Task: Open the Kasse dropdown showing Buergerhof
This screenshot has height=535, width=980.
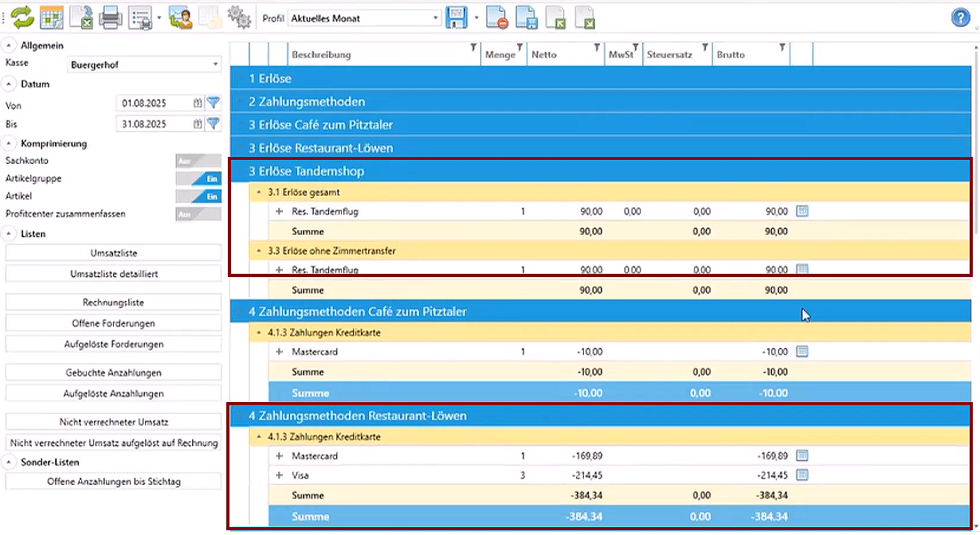Action: 143,64
